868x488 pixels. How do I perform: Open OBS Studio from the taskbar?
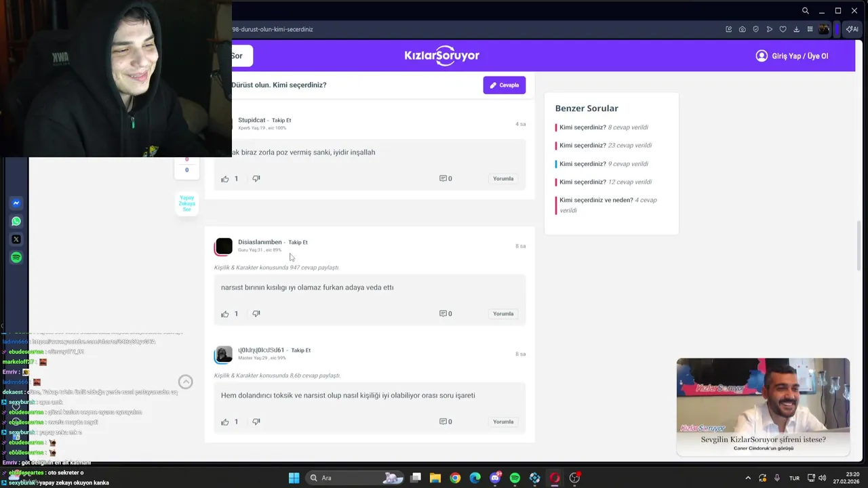[575, 478]
